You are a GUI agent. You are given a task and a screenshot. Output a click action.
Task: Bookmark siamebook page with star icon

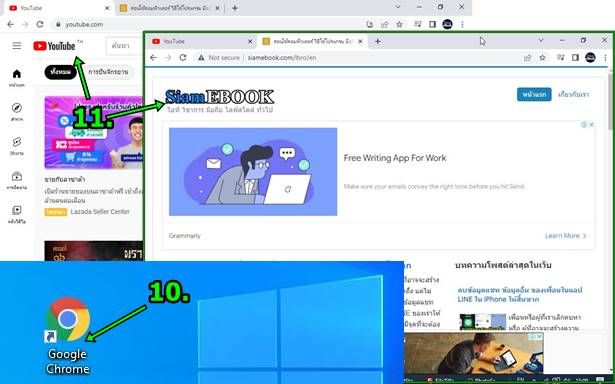[x=542, y=58]
